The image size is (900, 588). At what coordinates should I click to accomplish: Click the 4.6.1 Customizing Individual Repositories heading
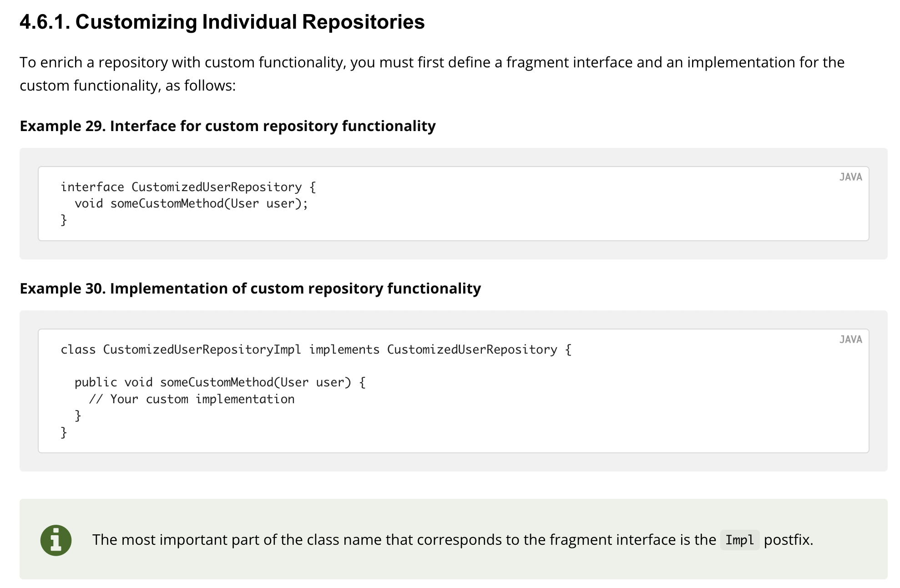point(222,22)
